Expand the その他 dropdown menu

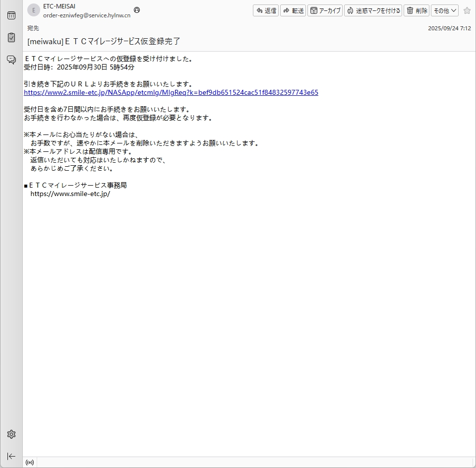[444, 10]
